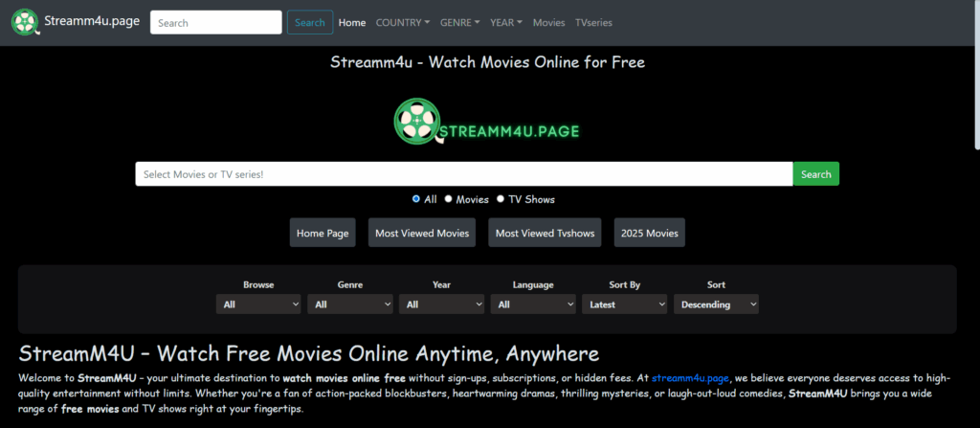
Task: Open the Sort By Latest dropdown
Action: click(624, 304)
